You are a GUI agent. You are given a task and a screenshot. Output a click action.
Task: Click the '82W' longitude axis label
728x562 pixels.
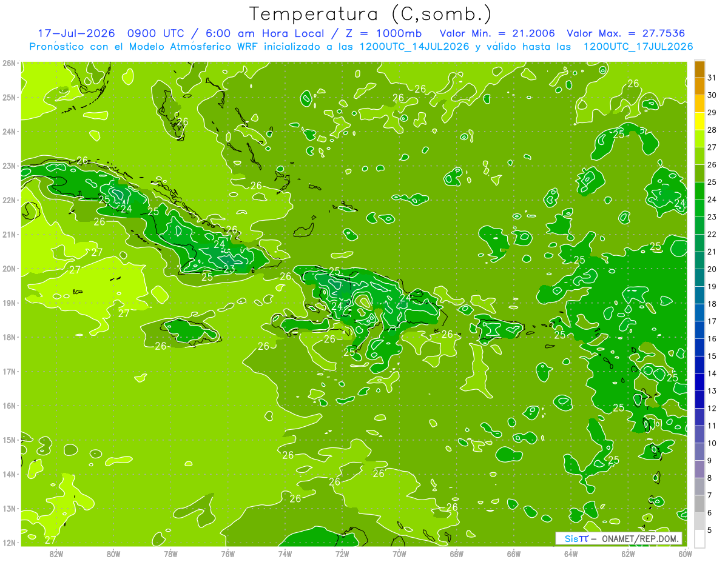(56, 554)
